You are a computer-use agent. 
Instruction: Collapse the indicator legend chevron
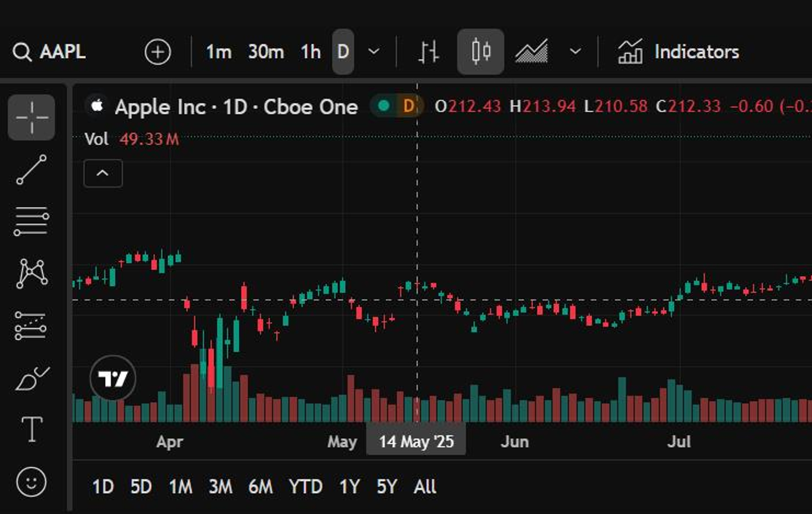(103, 173)
